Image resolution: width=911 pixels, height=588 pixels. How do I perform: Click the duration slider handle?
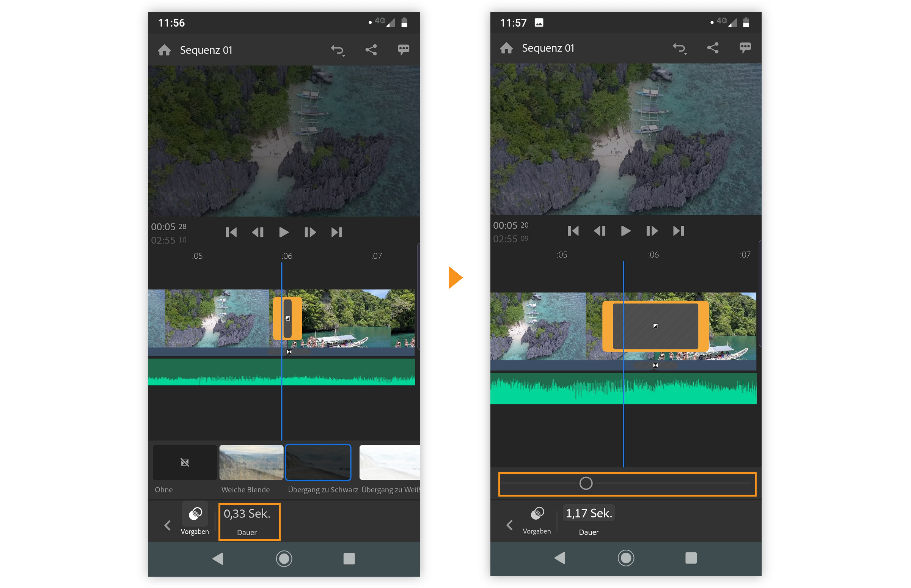click(x=586, y=483)
